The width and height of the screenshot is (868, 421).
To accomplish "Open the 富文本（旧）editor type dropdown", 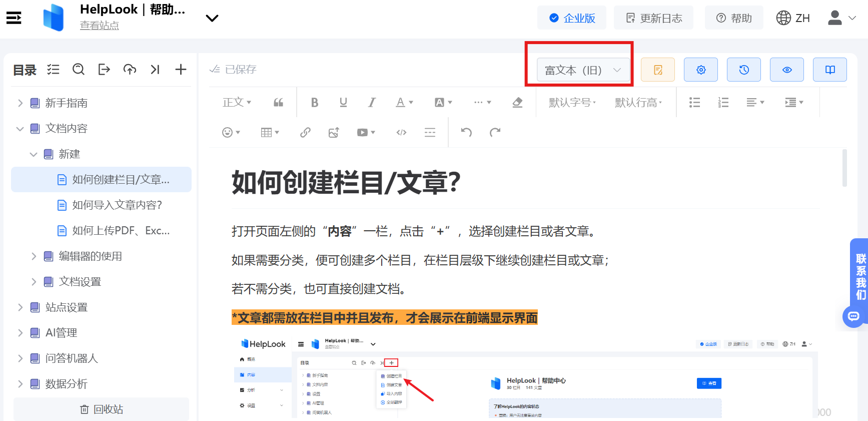I will [x=582, y=70].
